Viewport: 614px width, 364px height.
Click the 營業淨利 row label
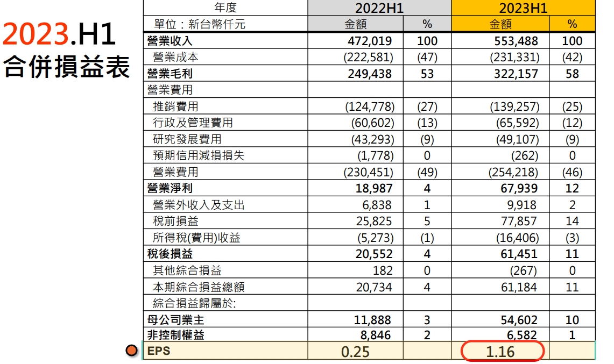(170, 188)
